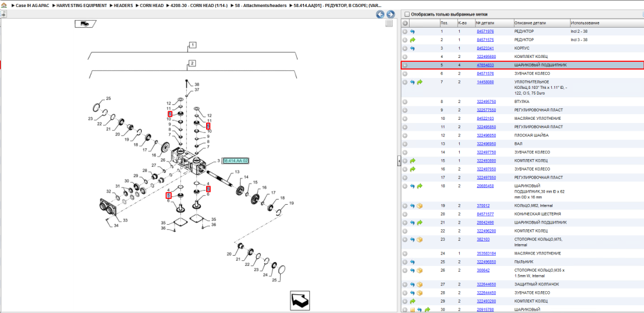Open part number link 353583184
This screenshot has height=313, width=644.
[486, 254]
